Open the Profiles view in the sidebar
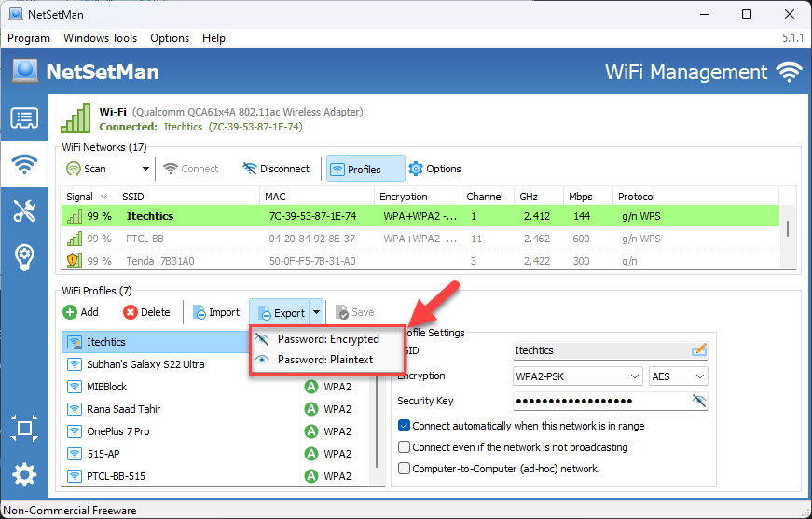The image size is (812, 519). (24, 118)
